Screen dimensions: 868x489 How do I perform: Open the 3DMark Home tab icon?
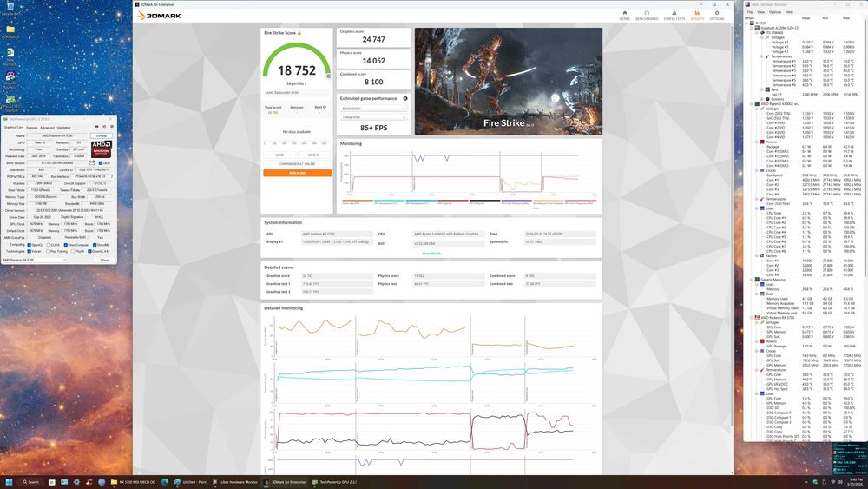[624, 15]
